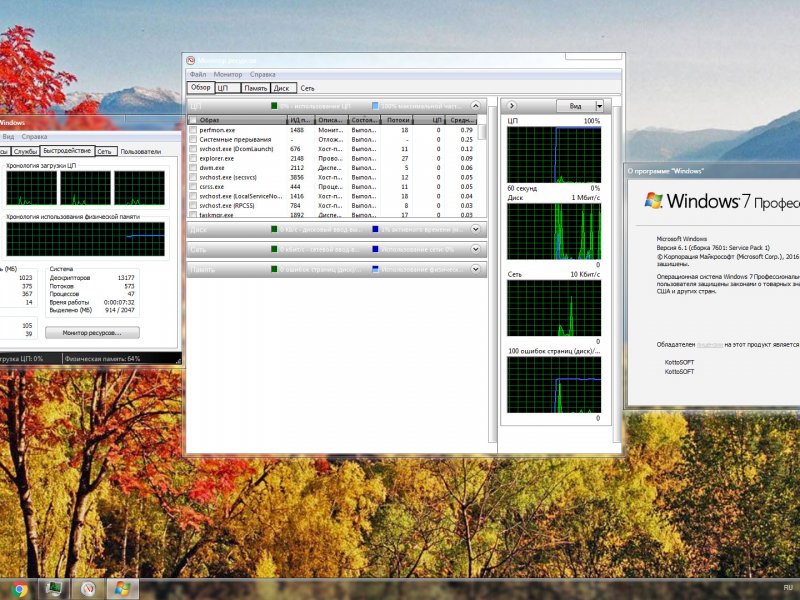Viewport: 800px width, 600px height.
Task: Open the Пользователи tab in Task Manager
Action: 140,152
